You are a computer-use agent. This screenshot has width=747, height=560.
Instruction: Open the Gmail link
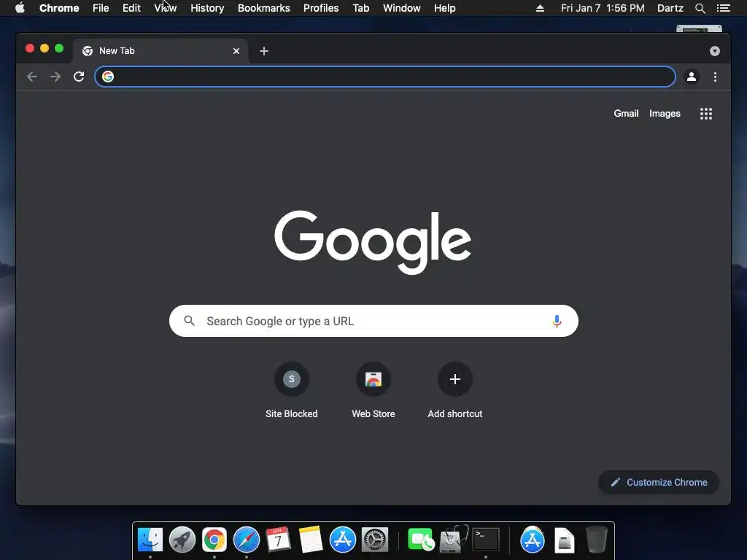626,113
